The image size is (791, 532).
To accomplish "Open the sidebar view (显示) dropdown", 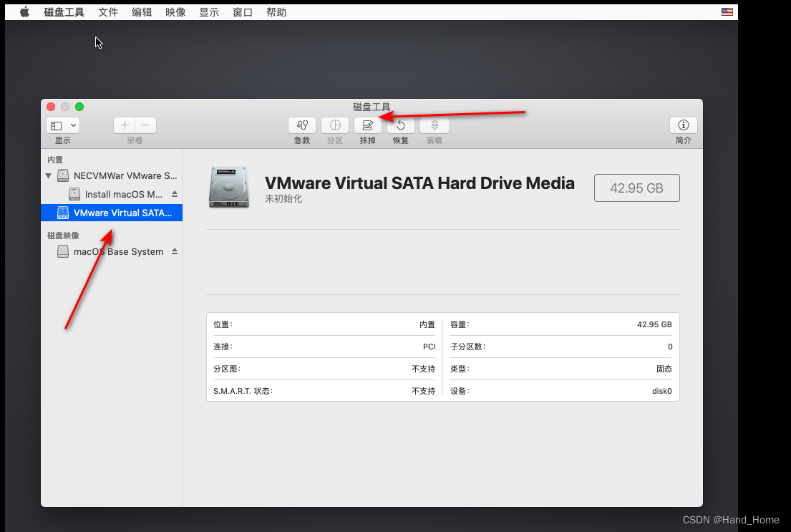I will pyautogui.click(x=63, y=125).
